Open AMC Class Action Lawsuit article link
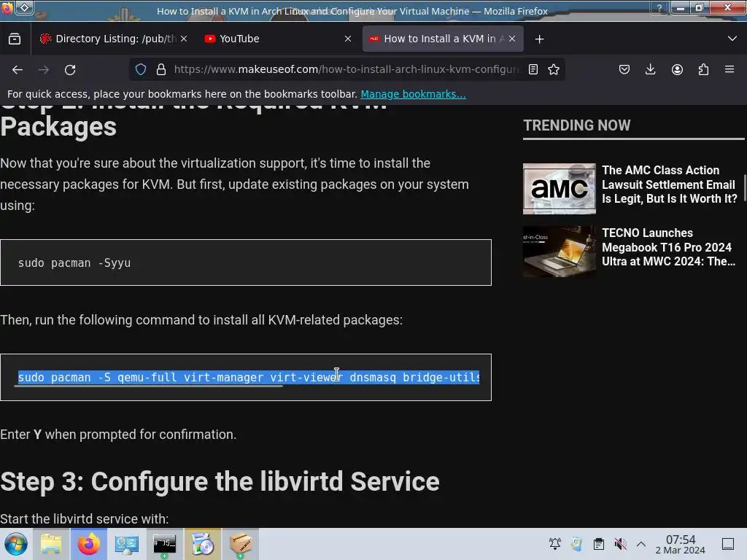The width and height of the screenshot is (747, 560). pos(670,184)
